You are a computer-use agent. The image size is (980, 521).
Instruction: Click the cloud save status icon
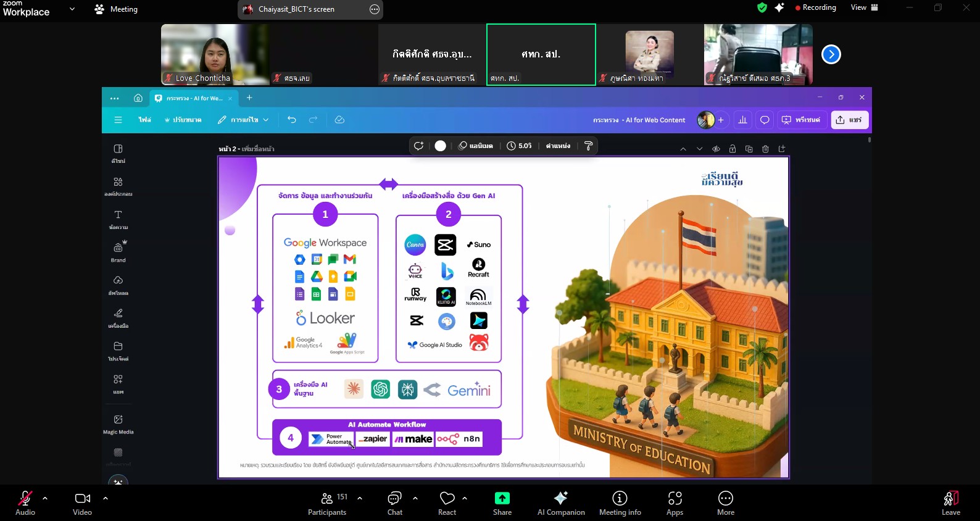339,120
